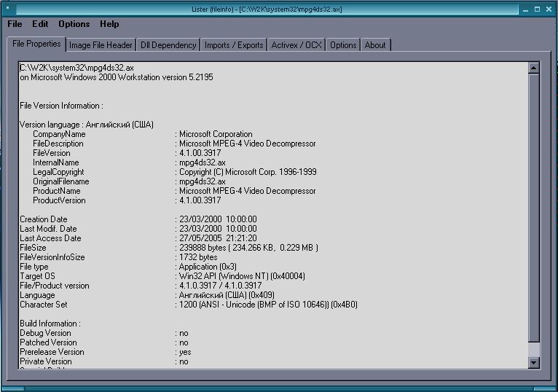The width and height of the screenshot is (558, 392).
Task: Click the scroll up arrow
Action: click(533, 68)
